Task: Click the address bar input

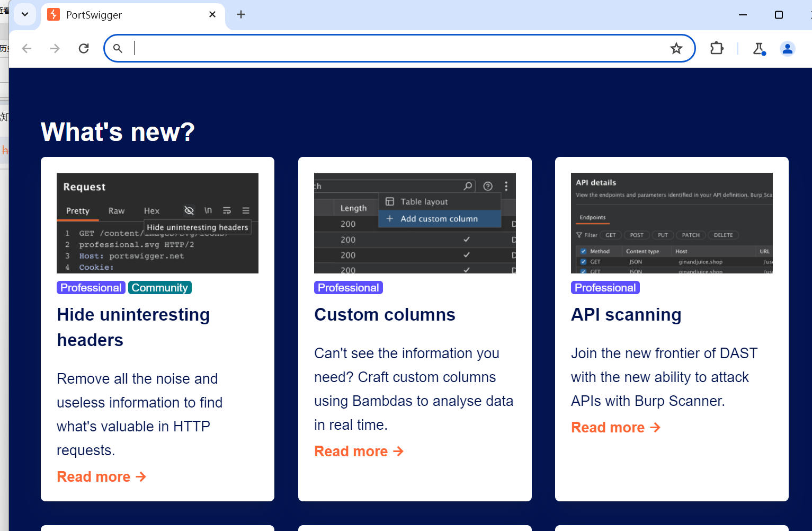Action: coord(399,48)
